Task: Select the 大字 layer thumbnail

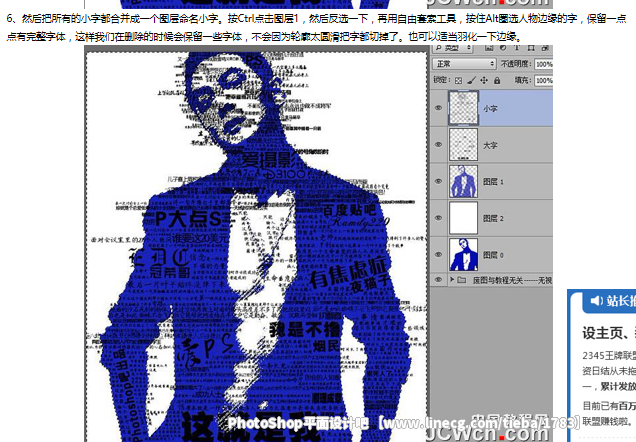Action: [463, 145]
